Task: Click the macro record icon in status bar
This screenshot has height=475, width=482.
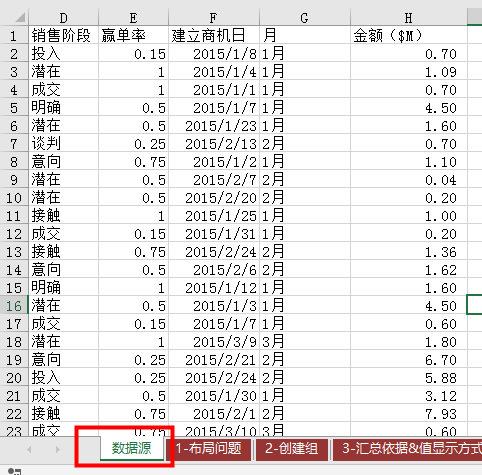Action: [14, 471]
